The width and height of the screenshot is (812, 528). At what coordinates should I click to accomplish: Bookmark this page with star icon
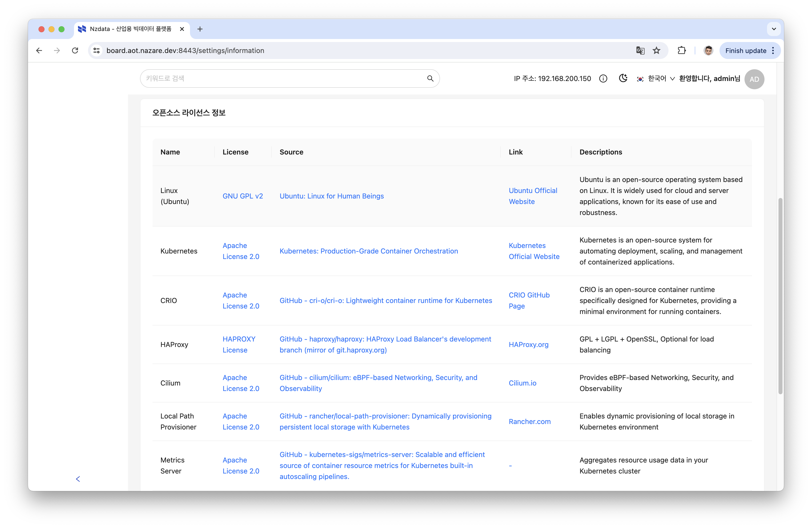pos(656,50)
